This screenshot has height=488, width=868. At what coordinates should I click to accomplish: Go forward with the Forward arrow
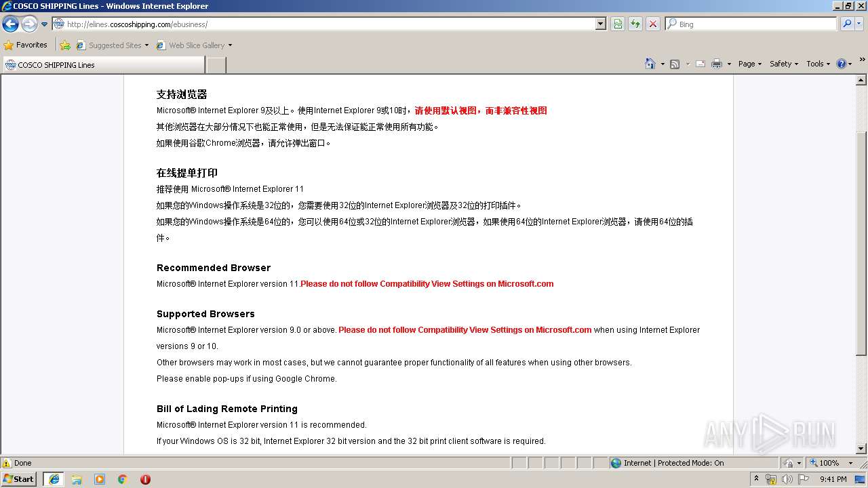point(29,24)
